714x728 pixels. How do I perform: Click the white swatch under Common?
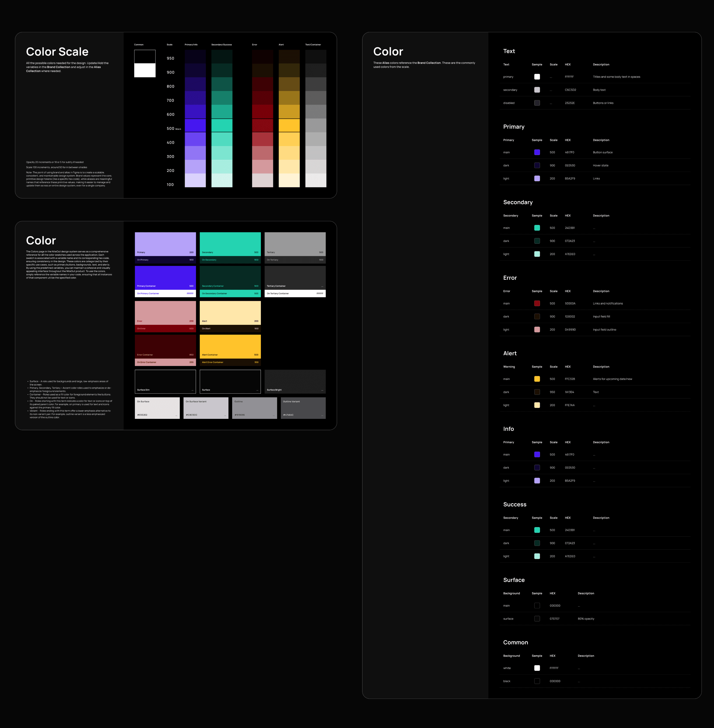[x=145, y=70]
